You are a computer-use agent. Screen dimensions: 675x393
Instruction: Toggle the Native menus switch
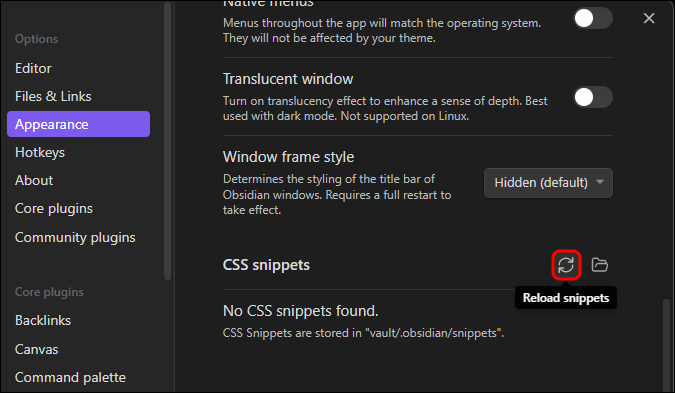click(x=593, y=19)
